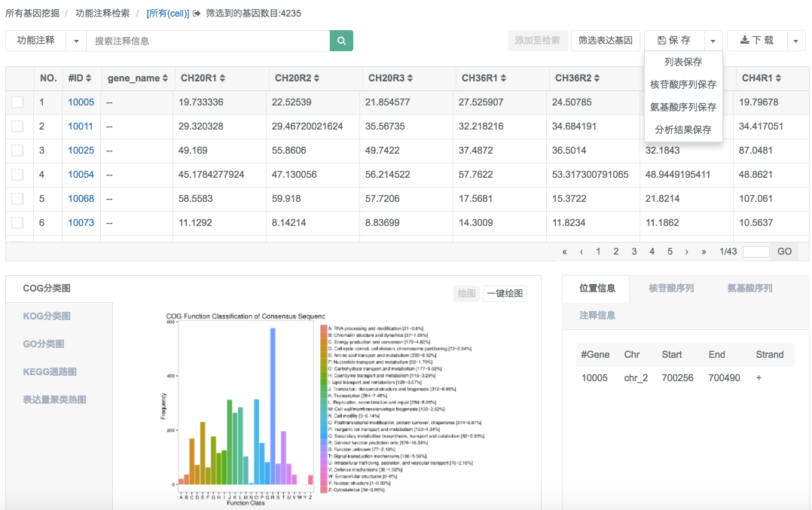Screen dimensions: 812x510
Task: Open gene ID 10054 link
Action: pos(81,175)
